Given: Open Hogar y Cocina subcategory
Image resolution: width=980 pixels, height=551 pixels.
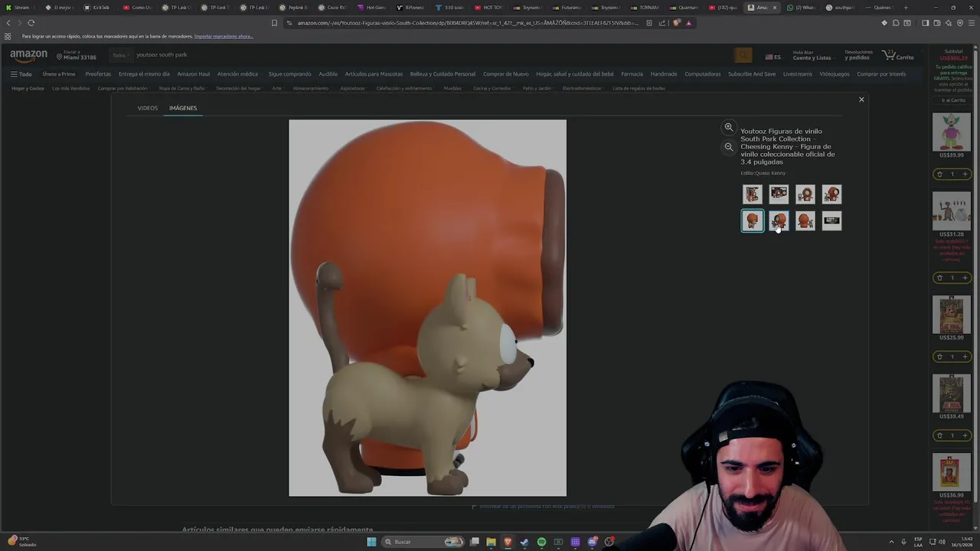Looking at the screenshot, I should point(28,88).
